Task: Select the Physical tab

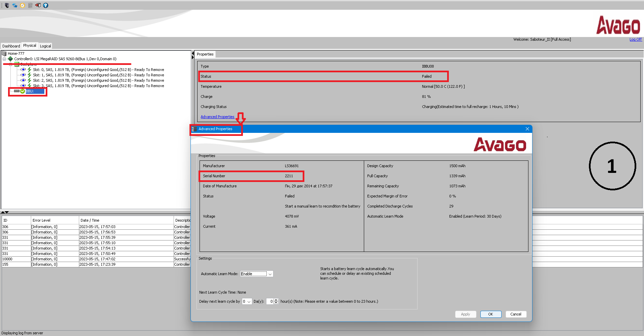Action: coord(30,45)
